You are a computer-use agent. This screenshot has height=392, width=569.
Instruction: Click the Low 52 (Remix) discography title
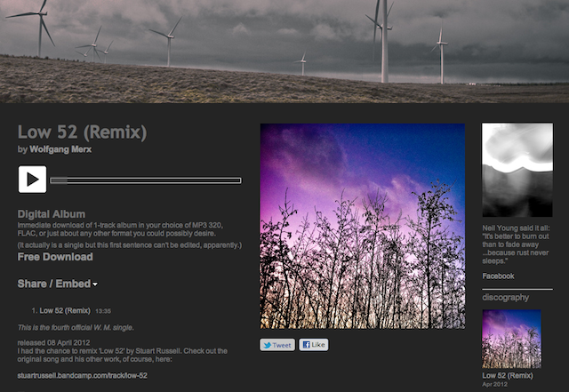click(x=508, y=375)
